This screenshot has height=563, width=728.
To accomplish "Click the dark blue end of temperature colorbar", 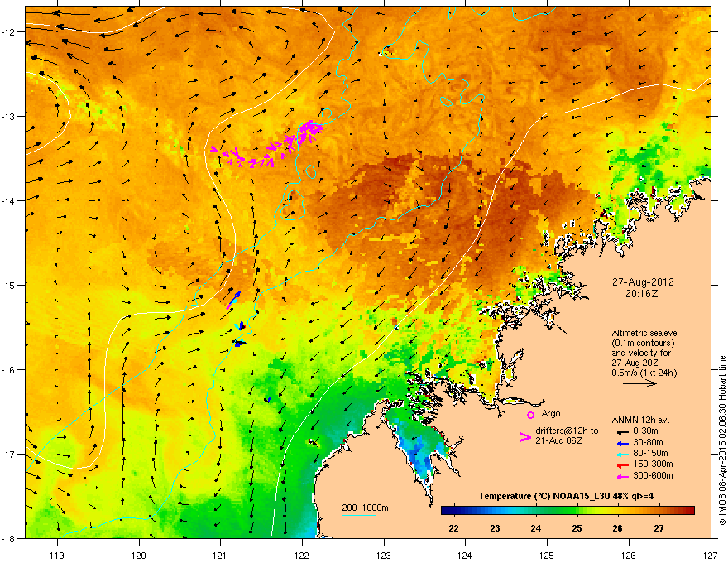I will point(447,510).
